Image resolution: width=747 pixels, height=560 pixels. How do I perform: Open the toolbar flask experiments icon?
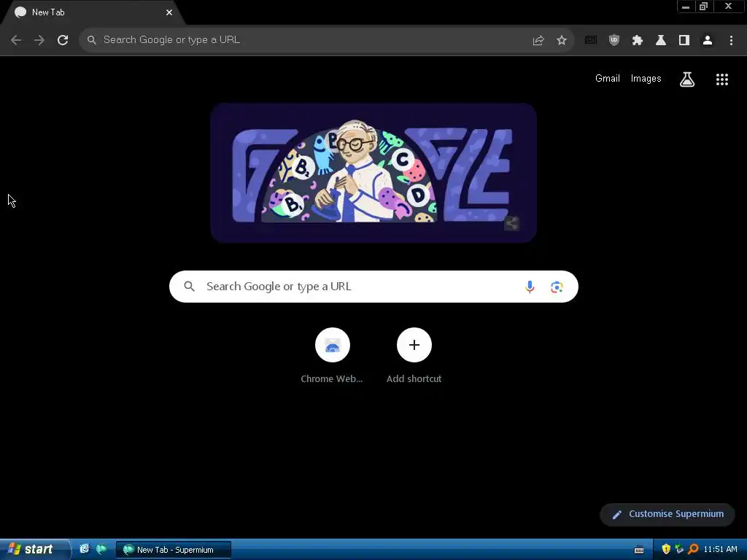[x=661, y=40]
